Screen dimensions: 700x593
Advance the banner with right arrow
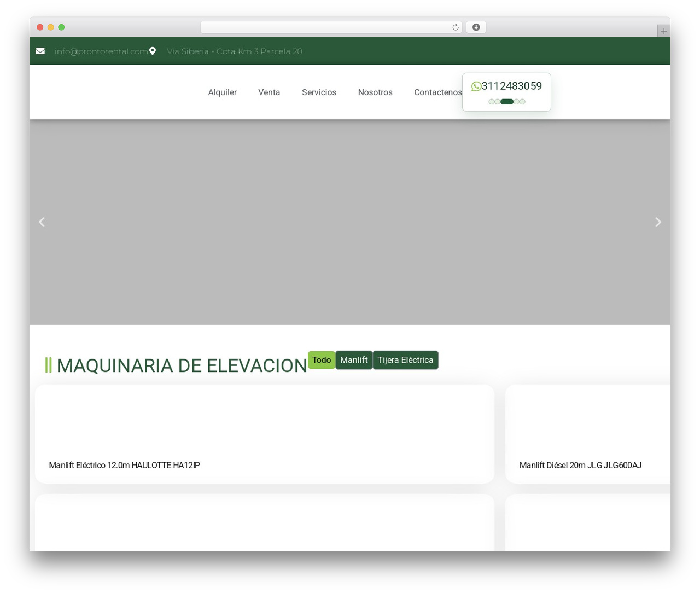[658, 222]
